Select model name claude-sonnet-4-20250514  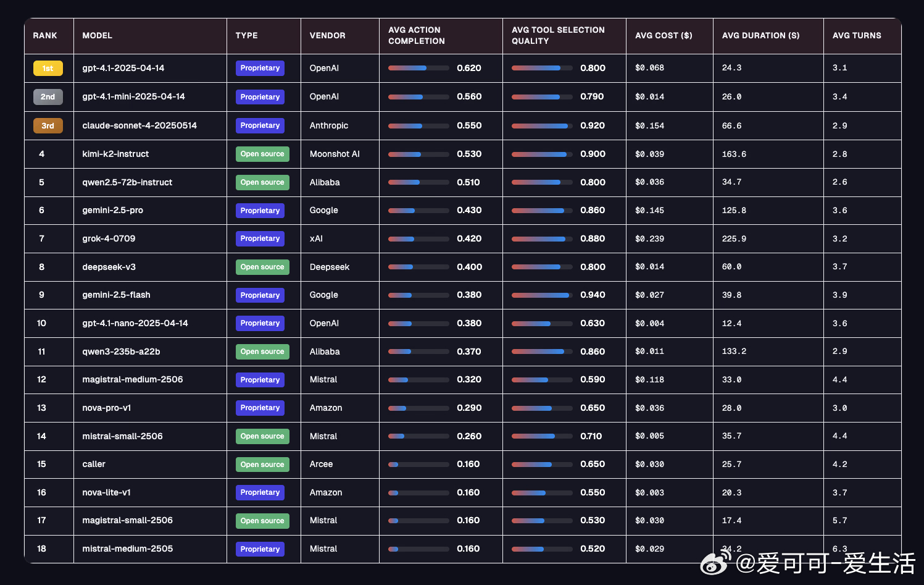tap(139, 125)
